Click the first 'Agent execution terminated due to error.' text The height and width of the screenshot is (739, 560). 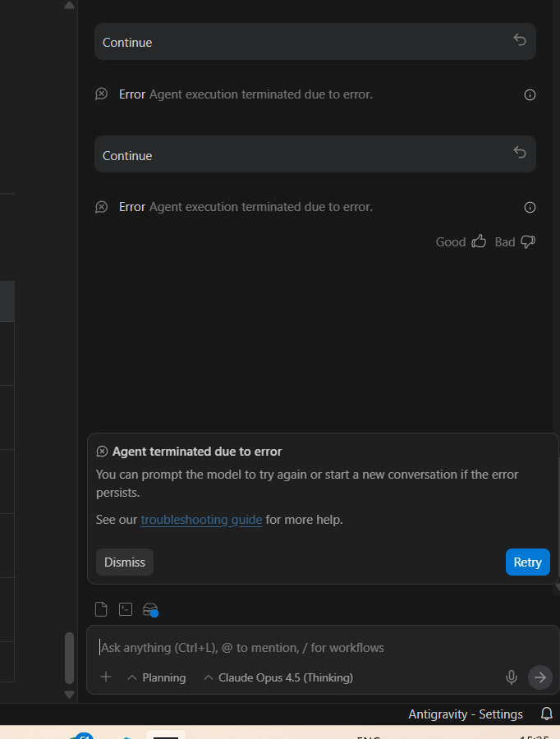click(260, 94)
